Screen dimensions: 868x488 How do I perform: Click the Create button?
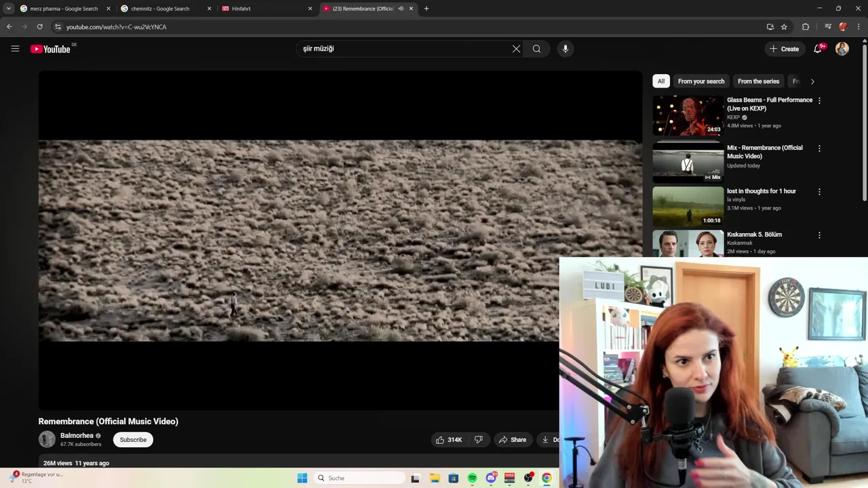(x=784, y=49)
